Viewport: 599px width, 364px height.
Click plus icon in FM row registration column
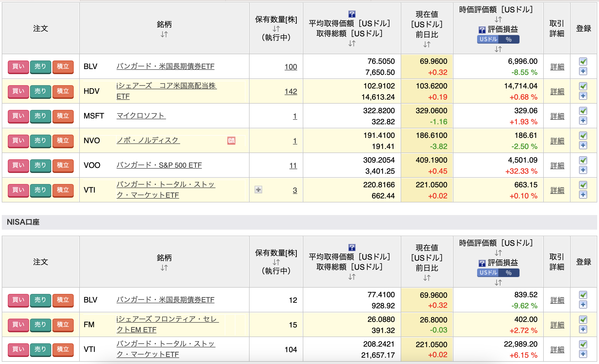pyautogui.click(x=583, y=329)
